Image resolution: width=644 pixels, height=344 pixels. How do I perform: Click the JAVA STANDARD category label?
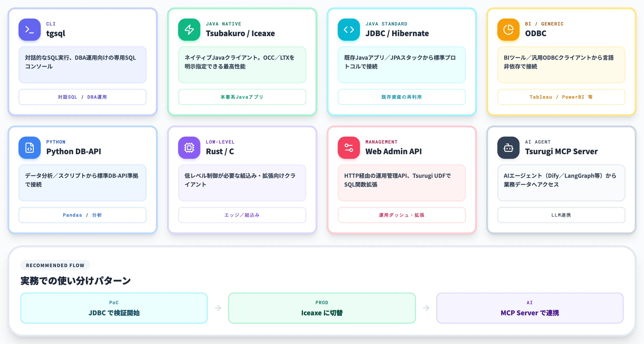pos(386,24)
